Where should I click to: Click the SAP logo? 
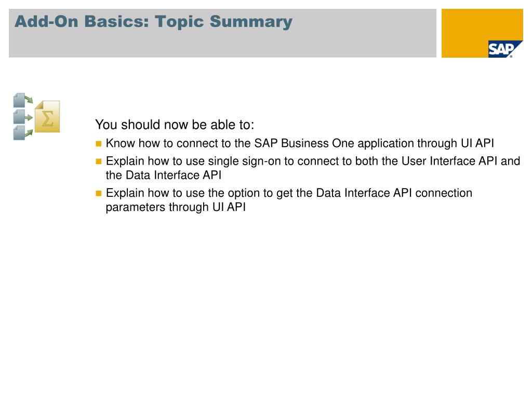coord(505,49)
